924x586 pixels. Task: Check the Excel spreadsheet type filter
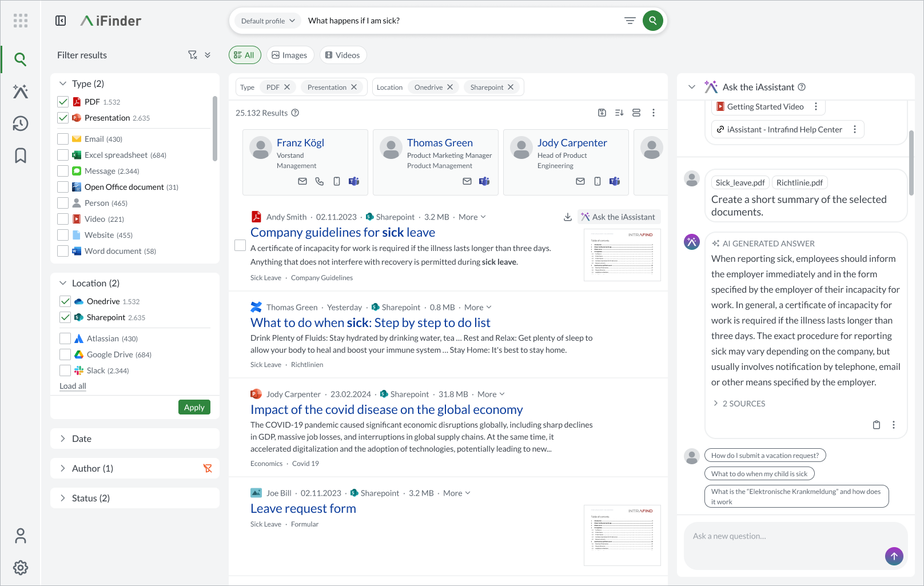pos(63,155)
